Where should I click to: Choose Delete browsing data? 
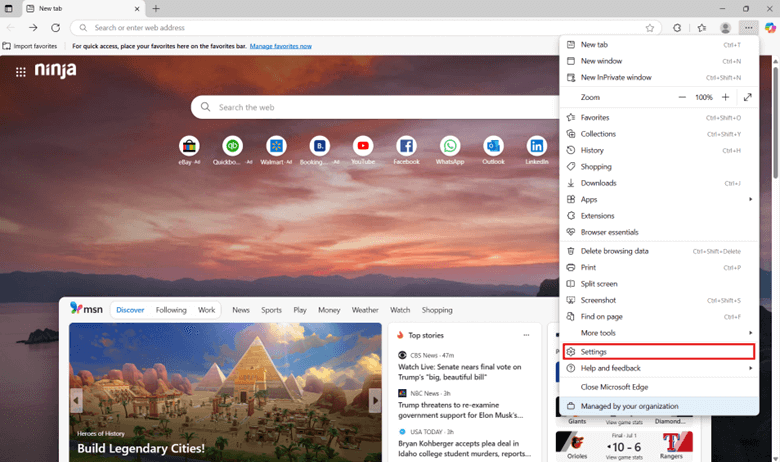[x=659, y=251]
